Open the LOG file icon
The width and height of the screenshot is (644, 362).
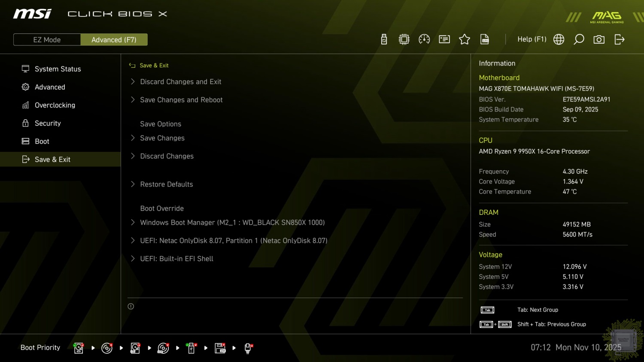tap(485, 39)
